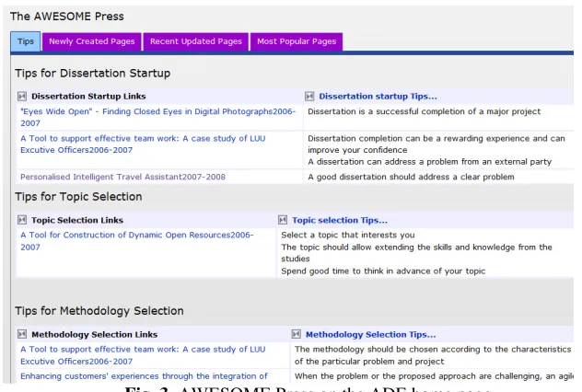Click the 'Tips for Dissertation Startup' heading
Image resolution: width=582 pixels, height=392 pixels.
93,73
